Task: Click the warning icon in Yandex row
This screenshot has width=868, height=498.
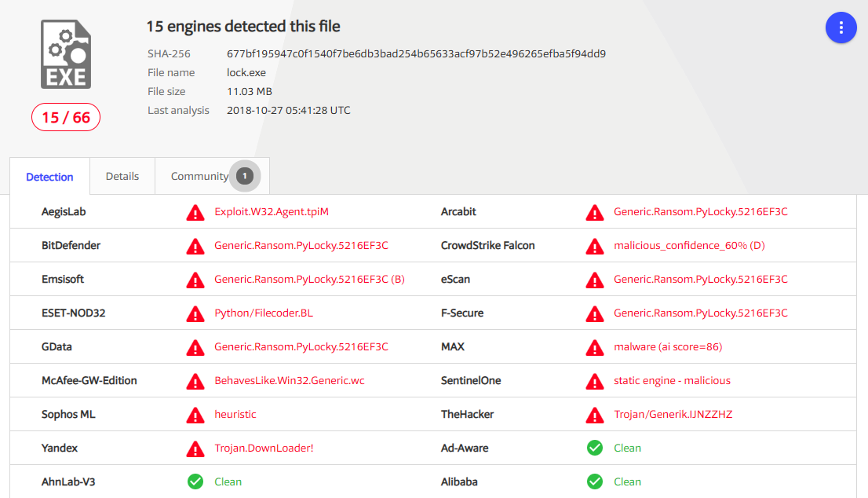Action: 195,449
